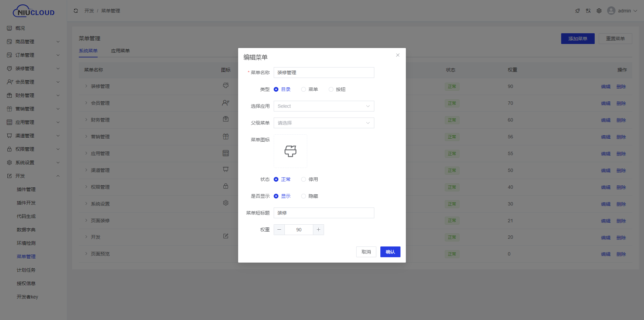Viewport: 644px width, 320px height.
Task: Click the 权限管理 lock sidebar icon
Action: (x=9, y=149)
